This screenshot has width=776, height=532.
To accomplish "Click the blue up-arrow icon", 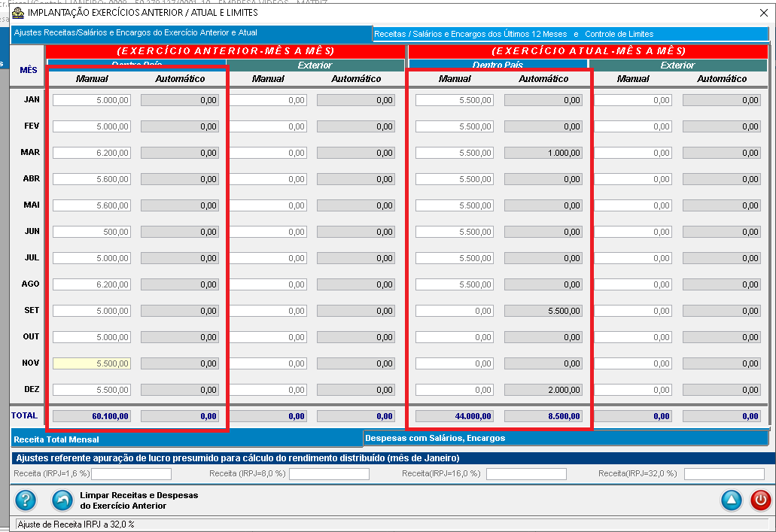I will click(731, 500).
